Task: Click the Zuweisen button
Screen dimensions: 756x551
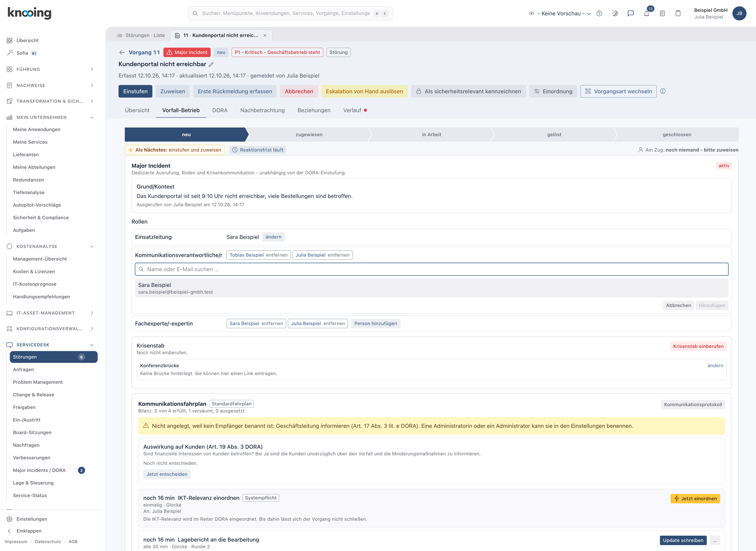Action: 172,91
